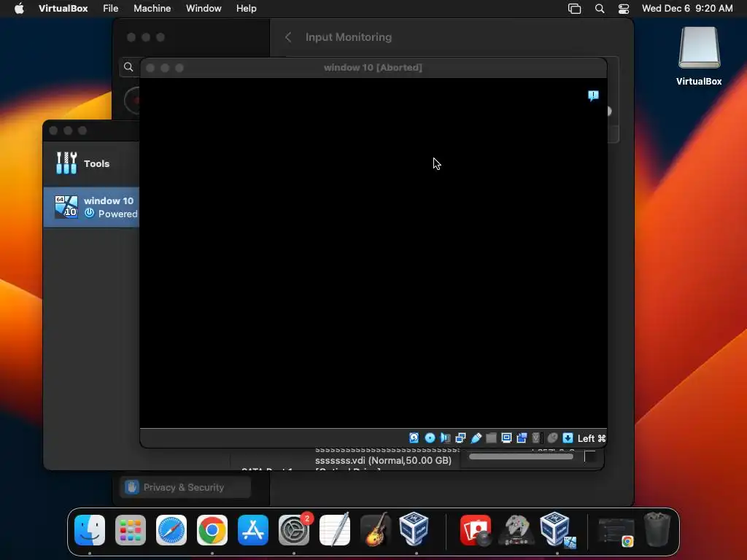Click the shared folders indicator icon
The width and height of the screenshot is (747, 560).
(491, 438)
